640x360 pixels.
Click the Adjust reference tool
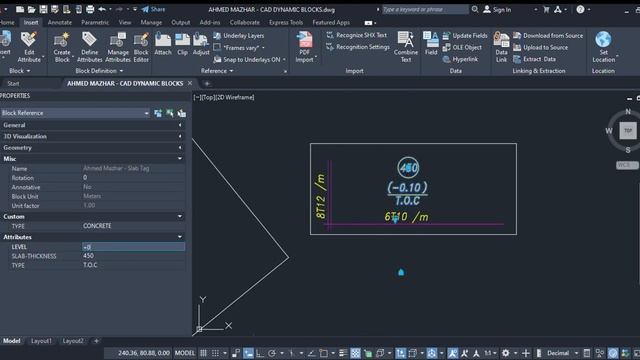click(x=201, y=44)
